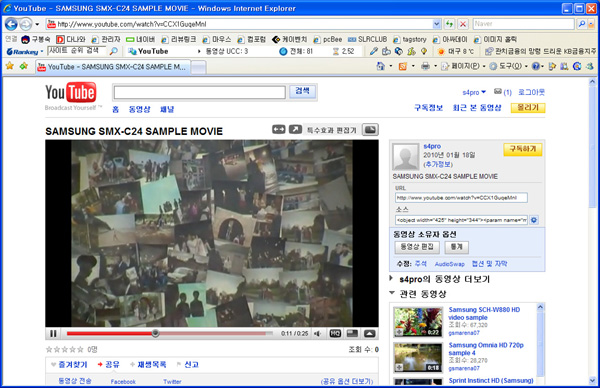Image resolution: width=600 pixels, height=388 pixels.
Task: Click the Internet Explorer refresh icon
Action: click(x=449, y=24)
